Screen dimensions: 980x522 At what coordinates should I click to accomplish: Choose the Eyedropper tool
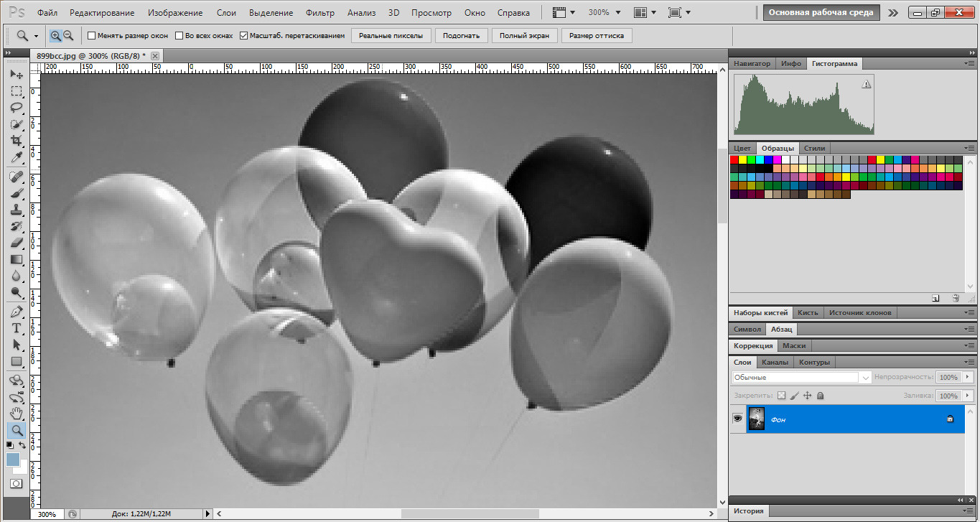[x=17, y=157]
